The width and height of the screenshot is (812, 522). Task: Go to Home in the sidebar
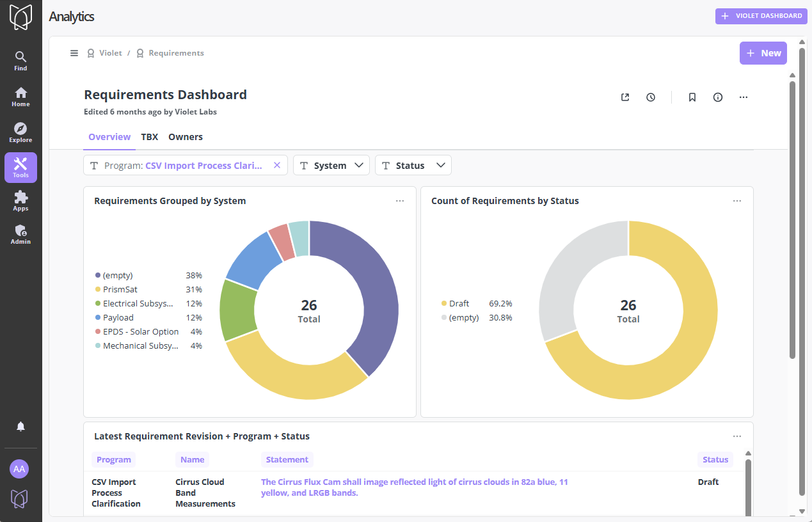click(20, 97)
